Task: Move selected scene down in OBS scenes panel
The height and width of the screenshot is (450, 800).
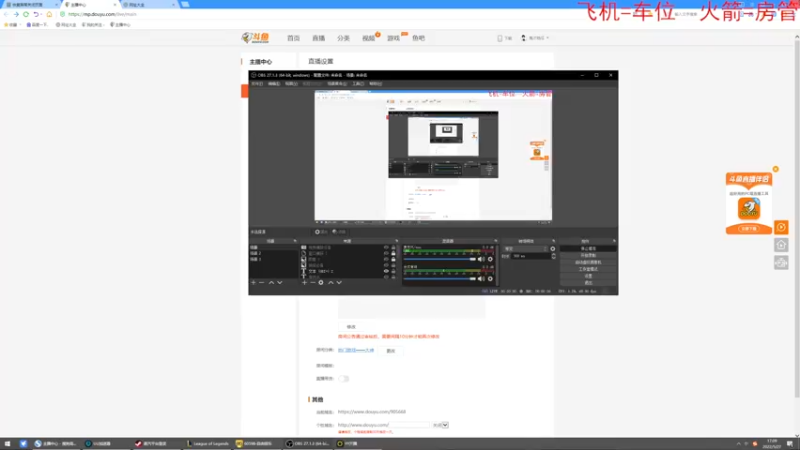Action: point(280,283)
